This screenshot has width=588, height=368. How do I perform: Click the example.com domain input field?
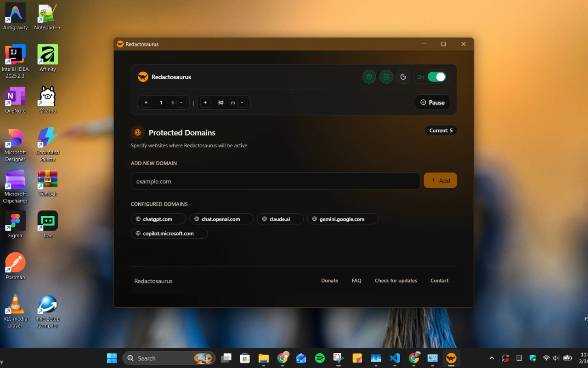coord(275,181)
